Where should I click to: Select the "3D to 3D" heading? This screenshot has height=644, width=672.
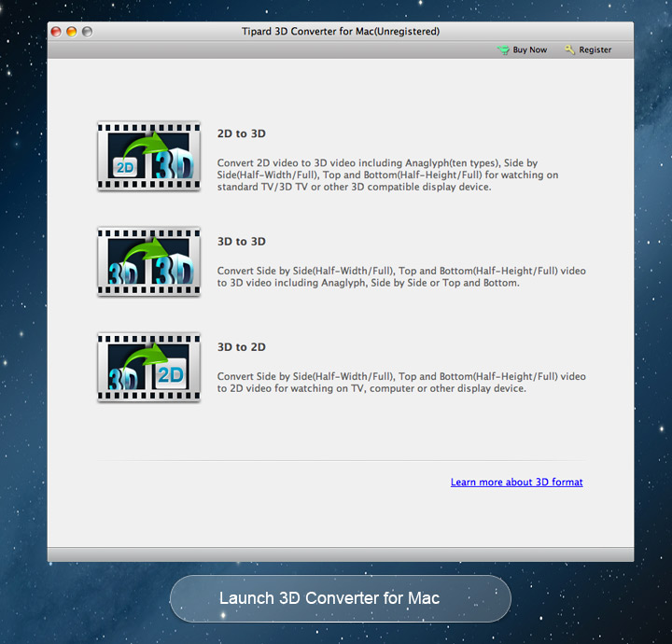coord(242,242)
